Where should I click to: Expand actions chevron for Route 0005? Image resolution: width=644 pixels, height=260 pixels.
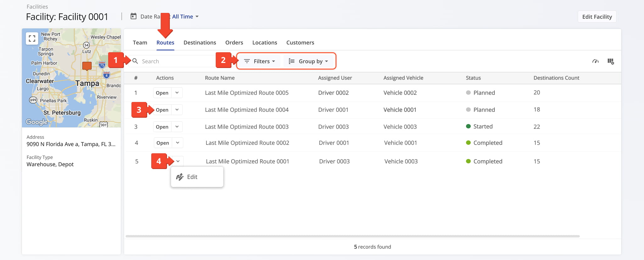(x=177, y=93)
